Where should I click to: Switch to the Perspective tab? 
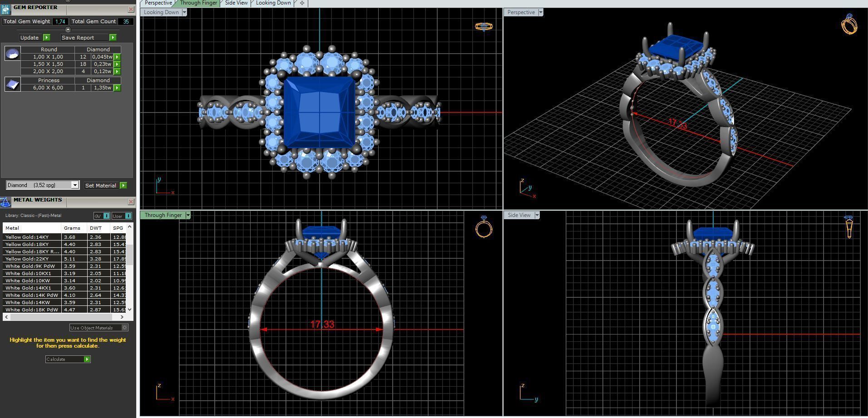pyautogui.click(x=158, y=3)
